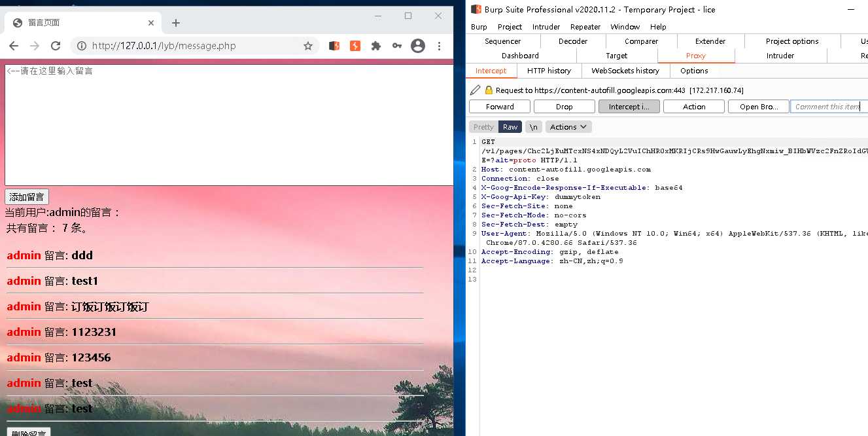
Task: Open the Project menu in Burp
Action: [x=510, y=27]
